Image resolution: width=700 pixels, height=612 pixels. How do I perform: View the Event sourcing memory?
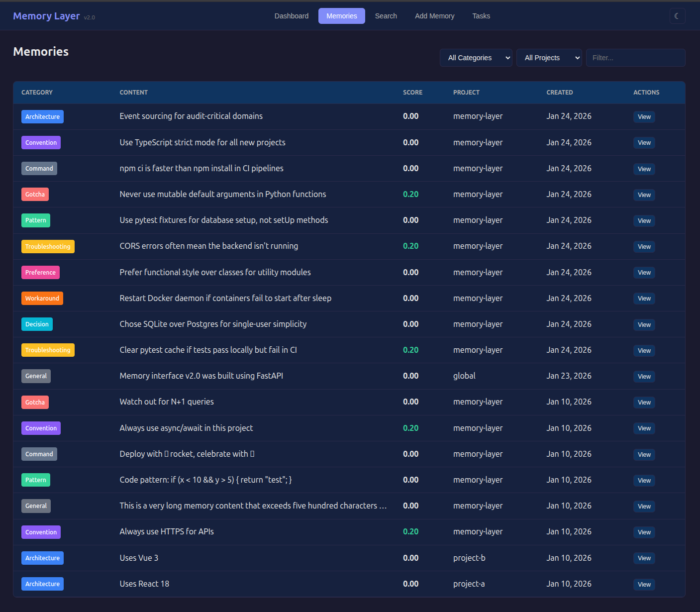644,117
